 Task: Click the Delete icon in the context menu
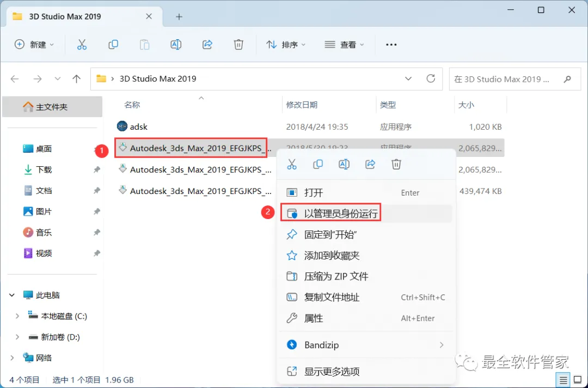(396, 164)
